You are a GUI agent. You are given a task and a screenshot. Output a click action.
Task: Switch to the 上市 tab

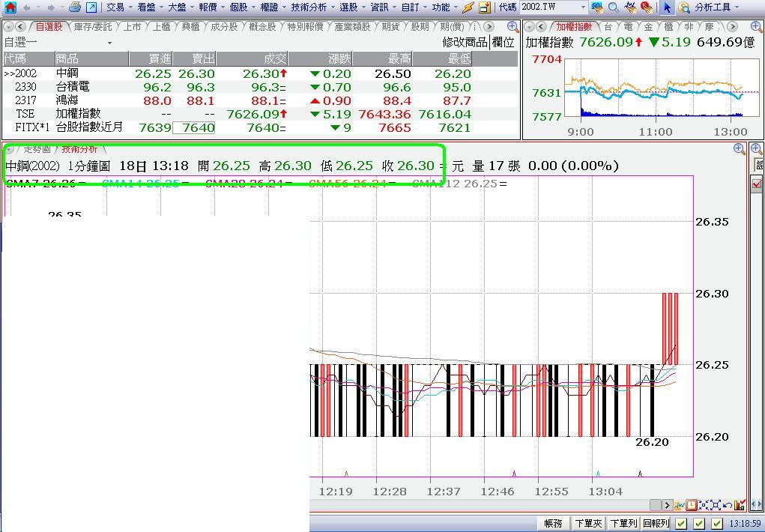(x=132, y=27)
